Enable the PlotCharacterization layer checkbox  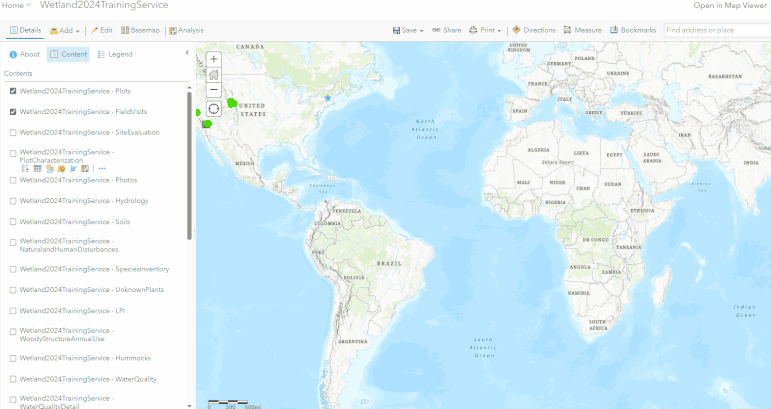coord(13,153)
